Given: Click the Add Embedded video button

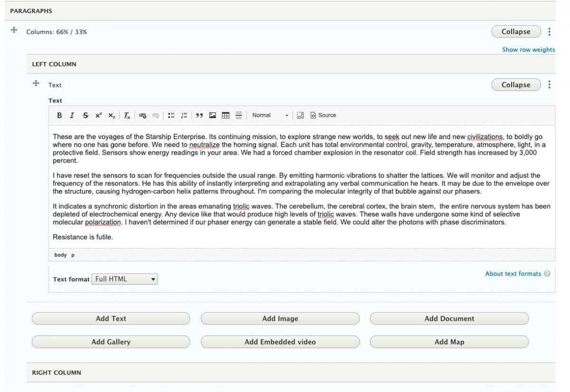Looking at the screenshot, I should tap(280, 342).
